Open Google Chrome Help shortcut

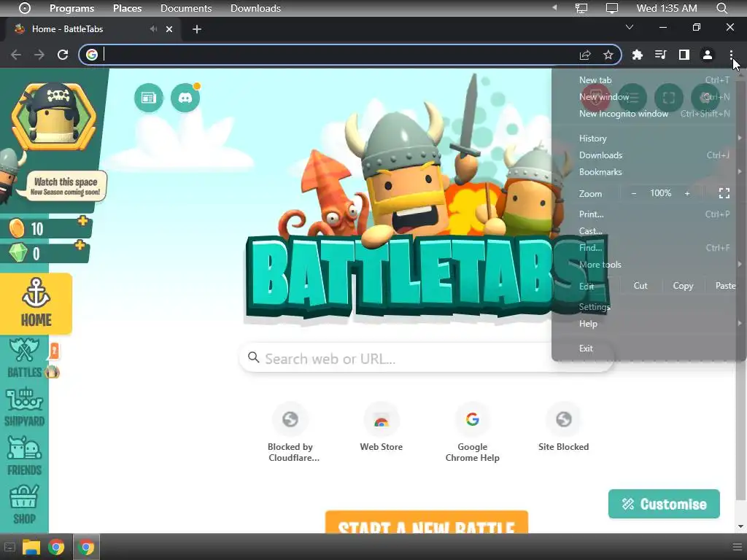point(472,432)
